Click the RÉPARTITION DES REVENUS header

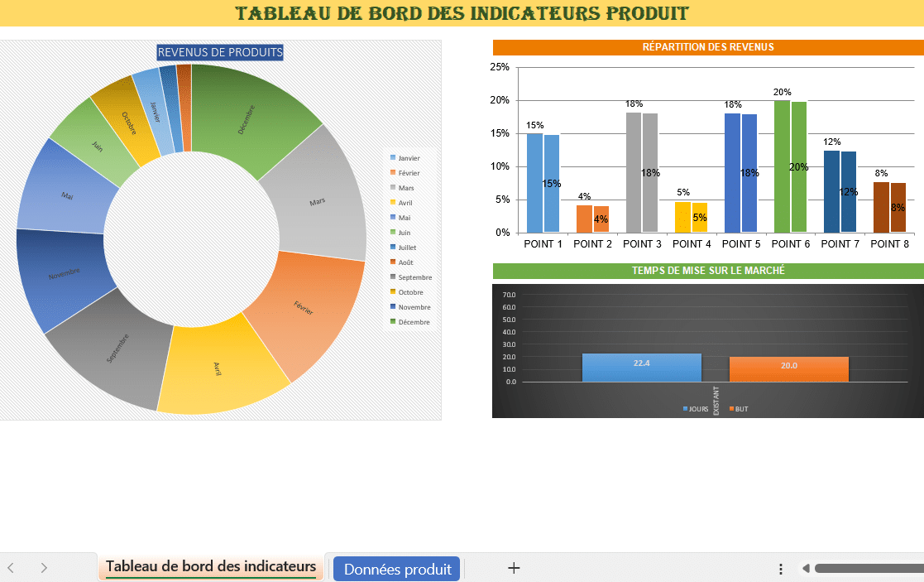point(708,47)
